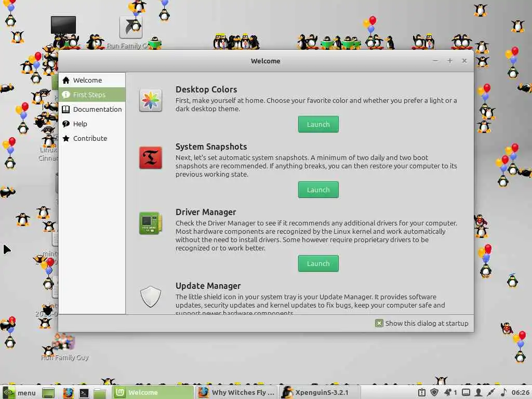Click the 06:26 clock in the panel
Image resolution: width=532 pixels, height=399 pixels.
click(x=521, y=393)
